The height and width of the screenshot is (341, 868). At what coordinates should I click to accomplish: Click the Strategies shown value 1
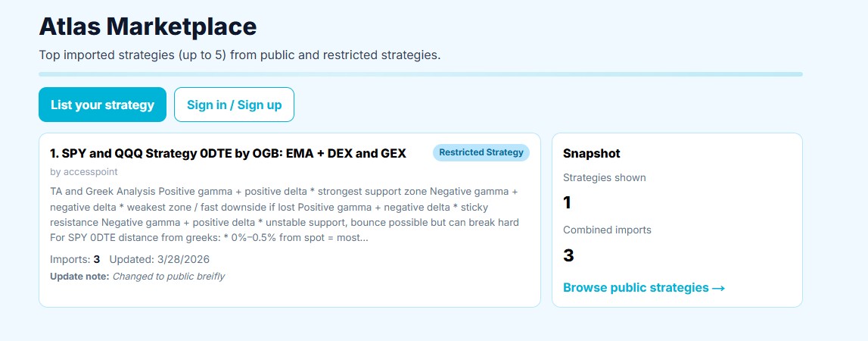click(567, 202)
